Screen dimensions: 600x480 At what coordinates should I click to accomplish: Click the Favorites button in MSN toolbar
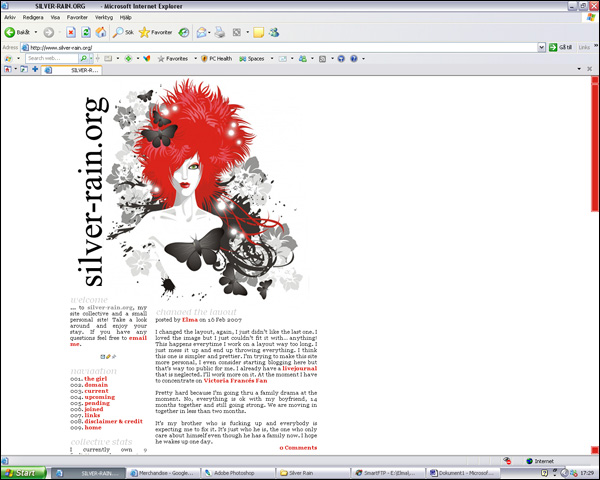click(173, 59)
